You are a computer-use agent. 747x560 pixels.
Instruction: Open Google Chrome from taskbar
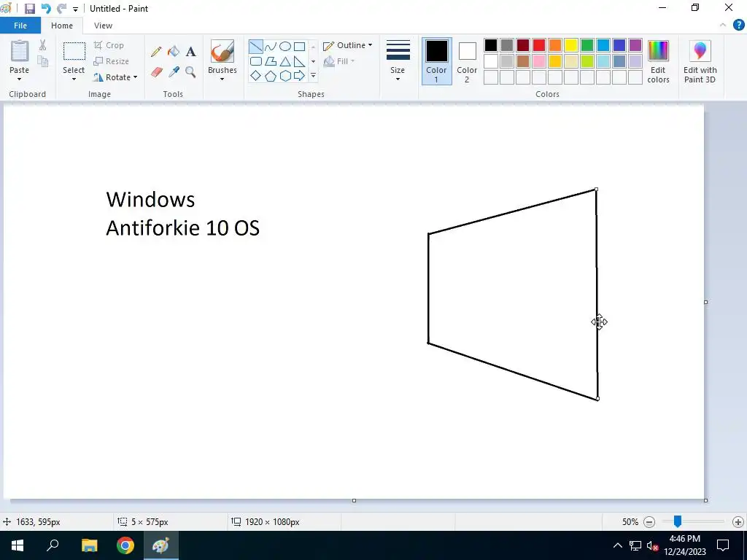(125, 545)
